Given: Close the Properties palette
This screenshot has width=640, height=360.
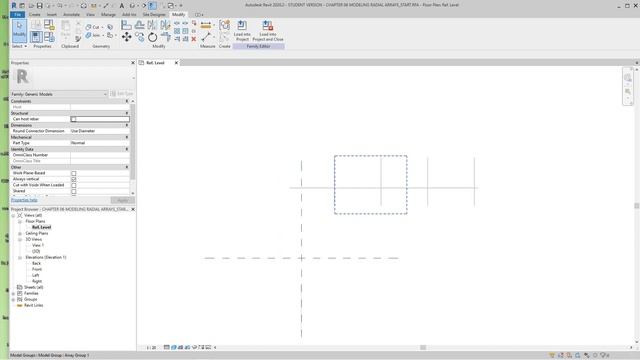Looking at the screenshot, I should (133, 63).
